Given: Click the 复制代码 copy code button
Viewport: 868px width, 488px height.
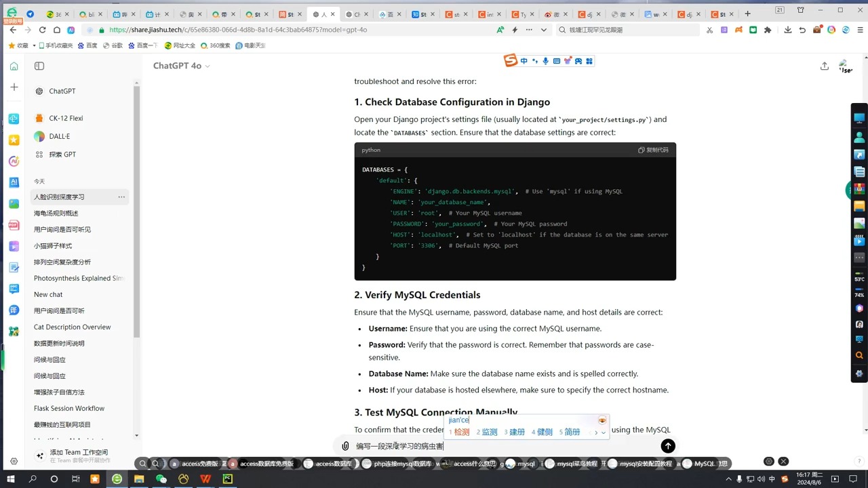Looking at the screenshot, I should tap(652, 150).
